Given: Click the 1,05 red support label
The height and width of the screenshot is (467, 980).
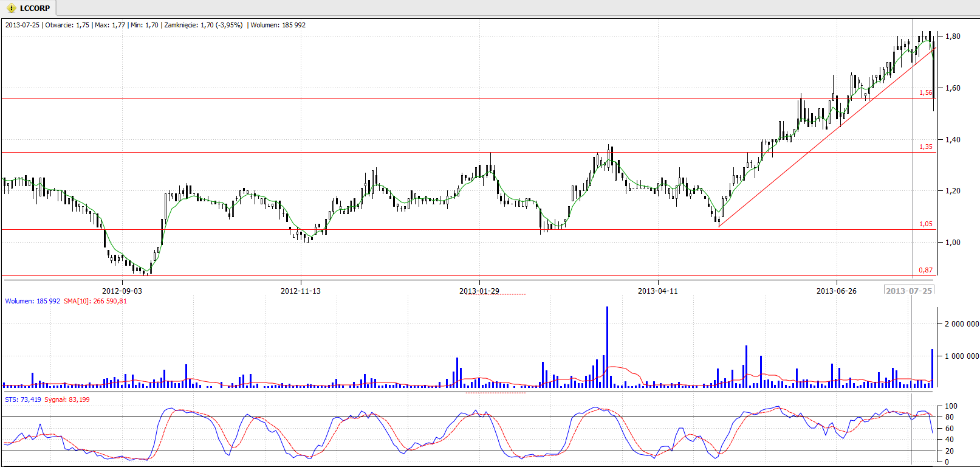Looking at the screenshot, I should coord(925,224).
